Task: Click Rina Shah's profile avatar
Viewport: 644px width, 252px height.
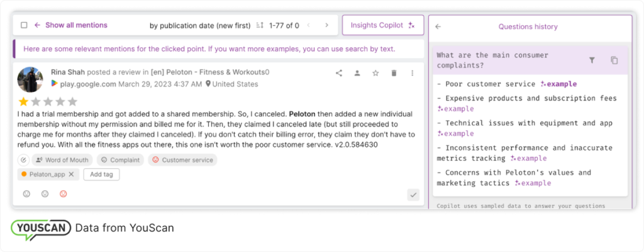Action: (30, 79)
